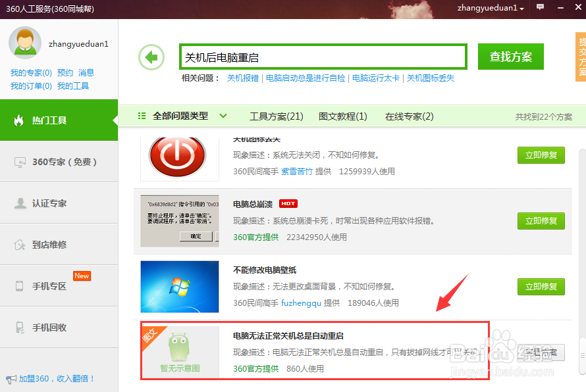Click the megaphone icon beside 加盟360
The image size is (586, 392).
[x=11, y=380]
